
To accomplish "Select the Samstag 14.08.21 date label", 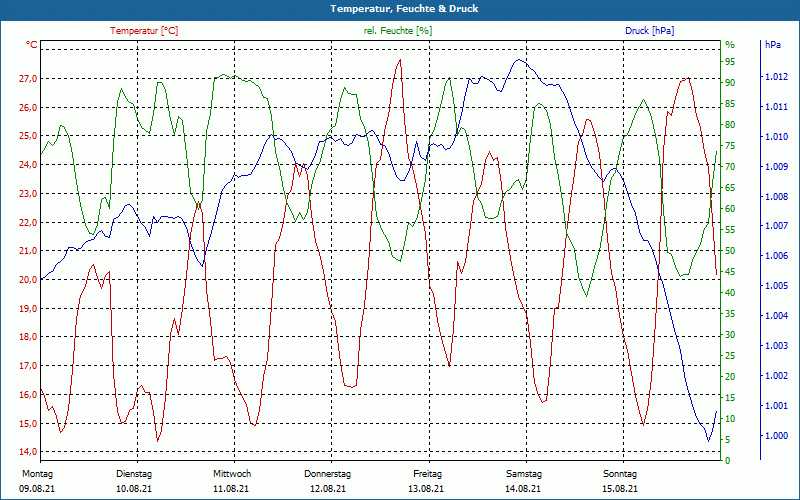I will [x=523, y=481].
